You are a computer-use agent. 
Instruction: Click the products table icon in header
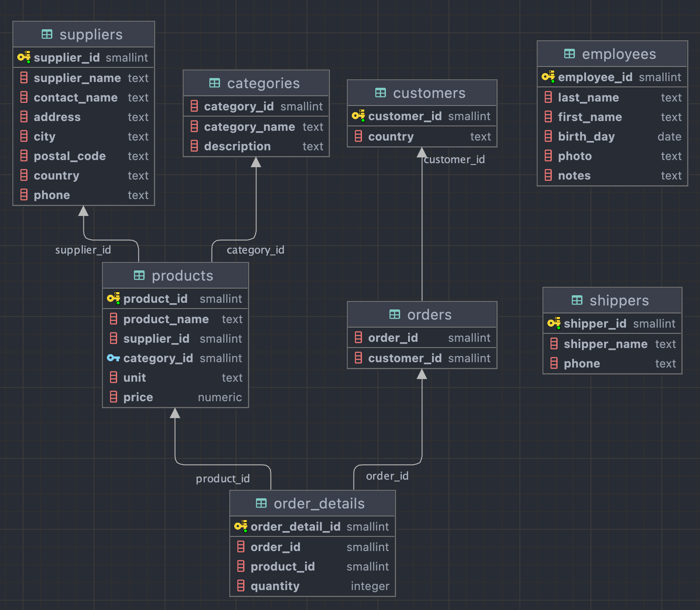pyautogui.click(x=139, y=275)
